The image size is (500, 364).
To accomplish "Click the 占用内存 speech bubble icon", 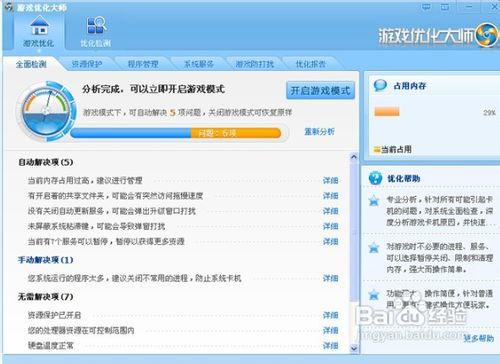I will coord(380,86).
